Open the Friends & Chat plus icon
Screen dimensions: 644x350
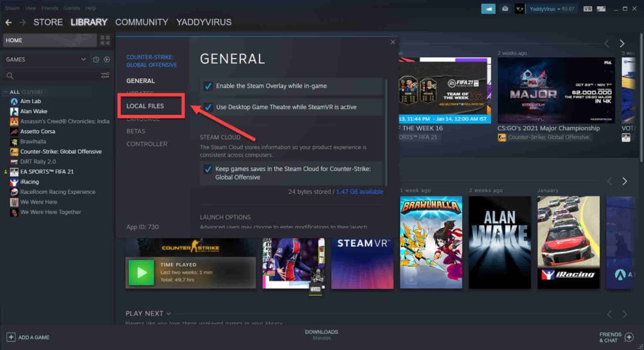pyautogui.click(x=629, y=337)
